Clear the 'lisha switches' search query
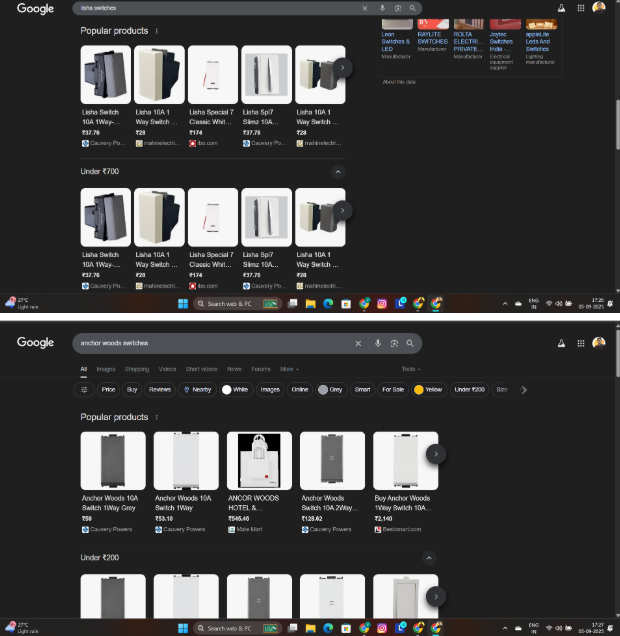620x636 pixels. pyautogui.click(x=365, y=8)
